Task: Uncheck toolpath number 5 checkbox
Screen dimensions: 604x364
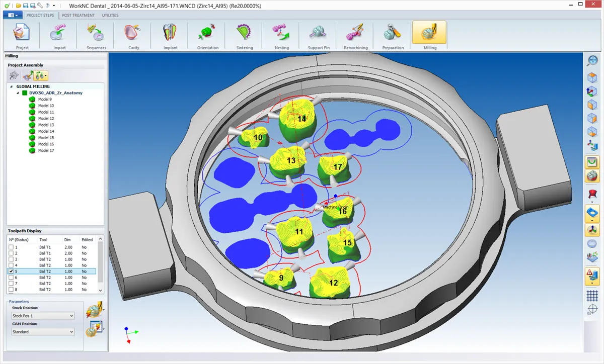Action: coord(11,271)
